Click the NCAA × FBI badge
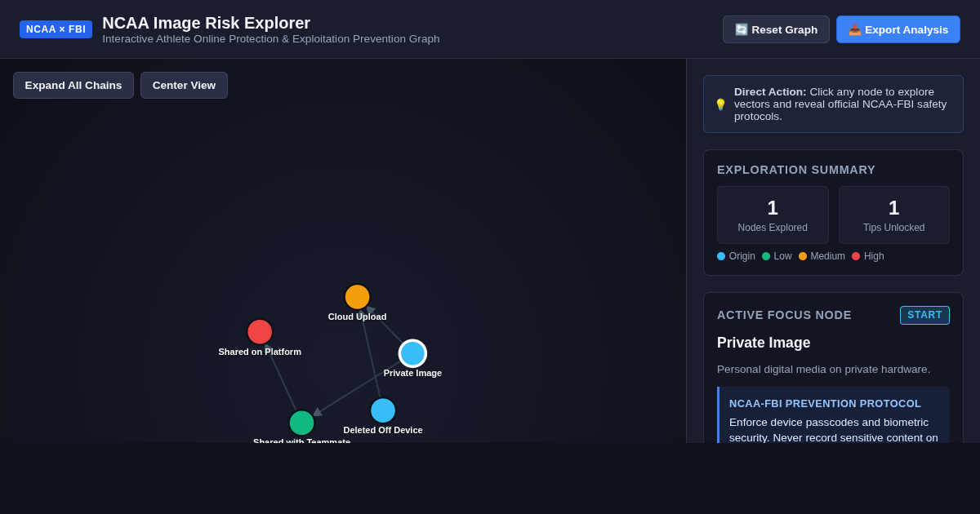This screenshot has width=980, height=514. point(56,29)
